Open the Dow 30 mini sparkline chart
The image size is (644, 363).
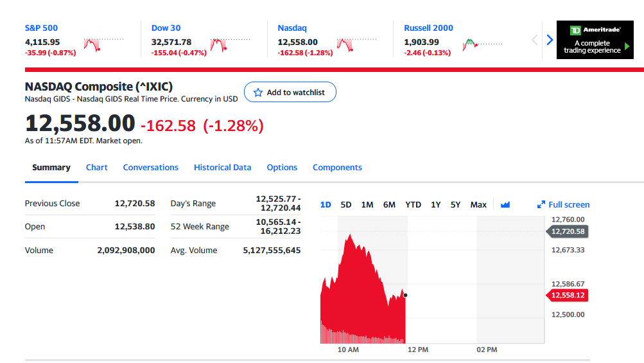[230, 44]
